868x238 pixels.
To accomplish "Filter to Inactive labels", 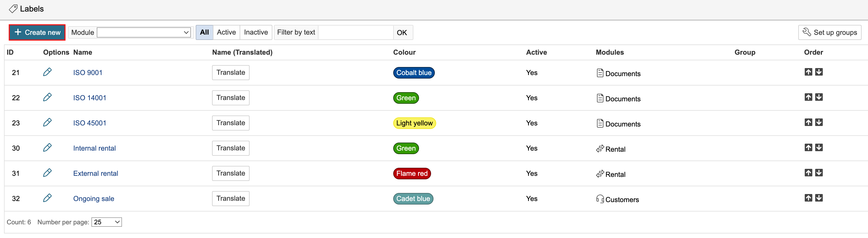I will [256, 32].
